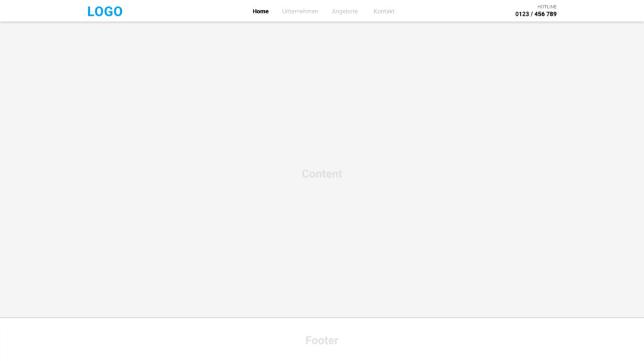Click the final O of the LOGO
The height and width of the screenshot is (361, 644).
point(118,11)
